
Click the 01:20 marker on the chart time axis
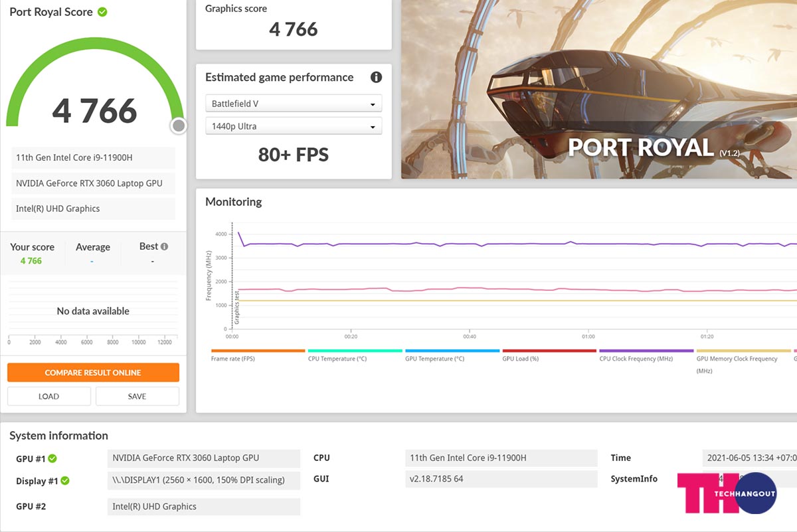(707, 337)
